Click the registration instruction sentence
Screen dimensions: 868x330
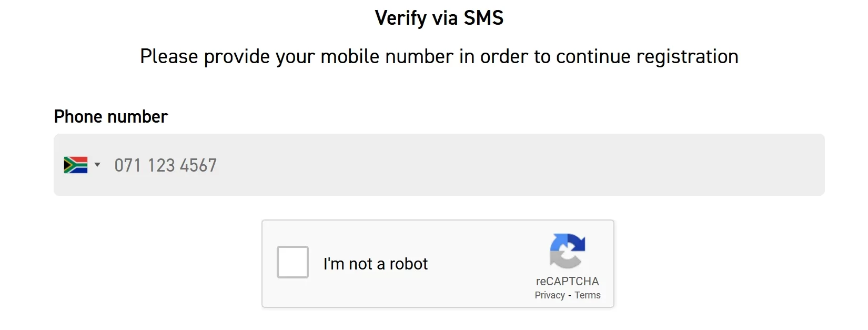[439, 57]
